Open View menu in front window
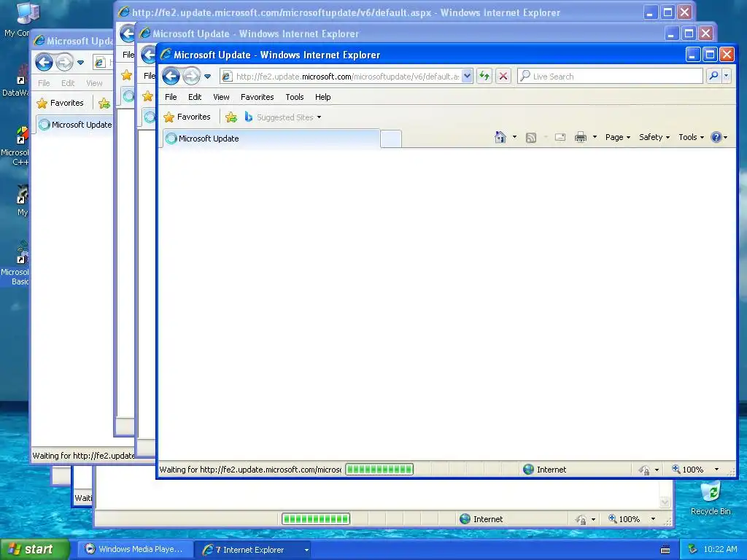Screen dimensions: 747x560 tap(221, 97)
